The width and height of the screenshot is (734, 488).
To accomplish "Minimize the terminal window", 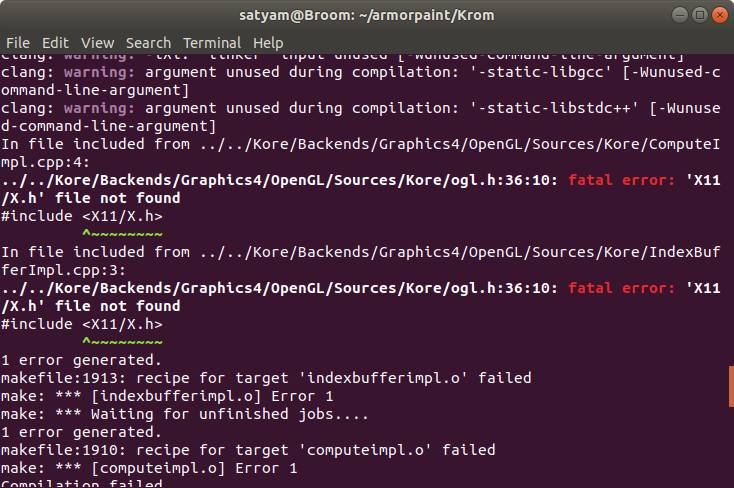I will (x=680, y=15).
